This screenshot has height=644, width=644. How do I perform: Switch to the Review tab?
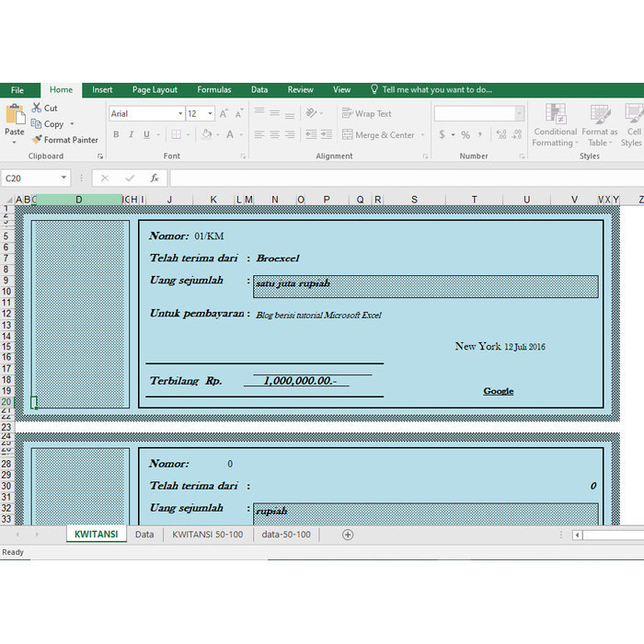tap(300, 90)
